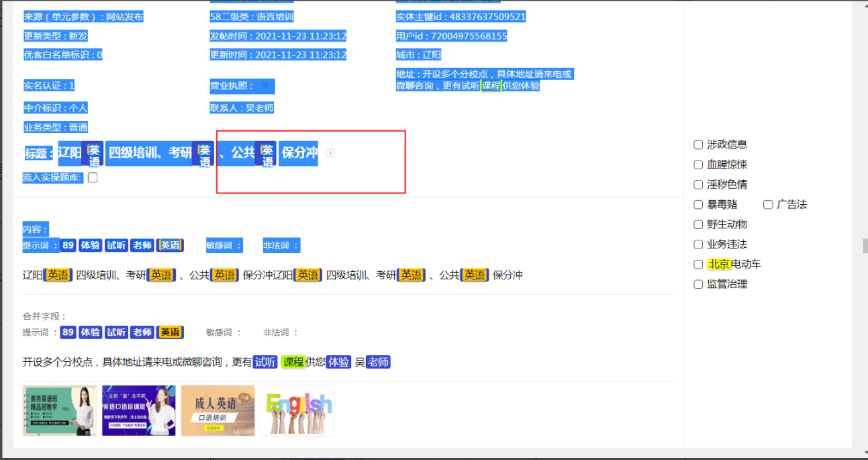Click the 中介标识：个人 field
868x460 pixels.
coord(55,108)
